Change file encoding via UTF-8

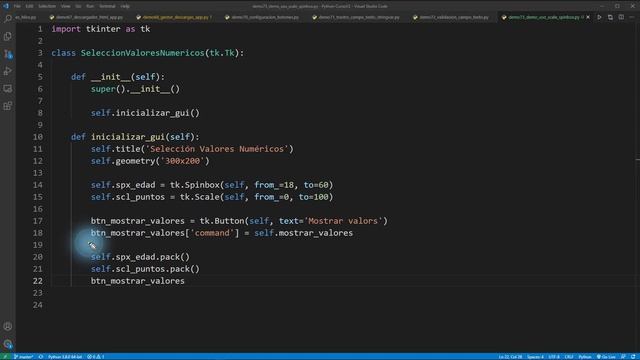pyautogui.click(x=554, y=357)
